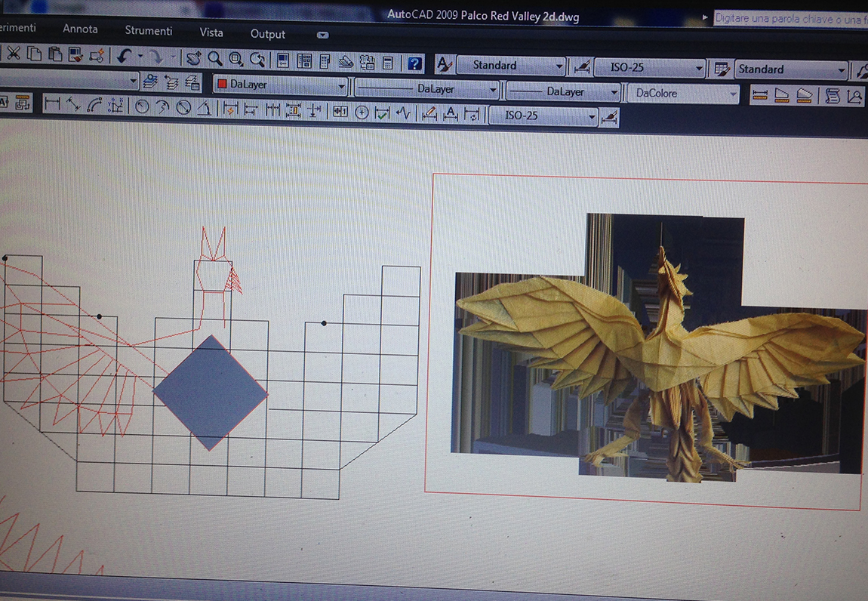Open the Strumenti ribbon tab
The image size is (868, 601).
coord(149,30)
